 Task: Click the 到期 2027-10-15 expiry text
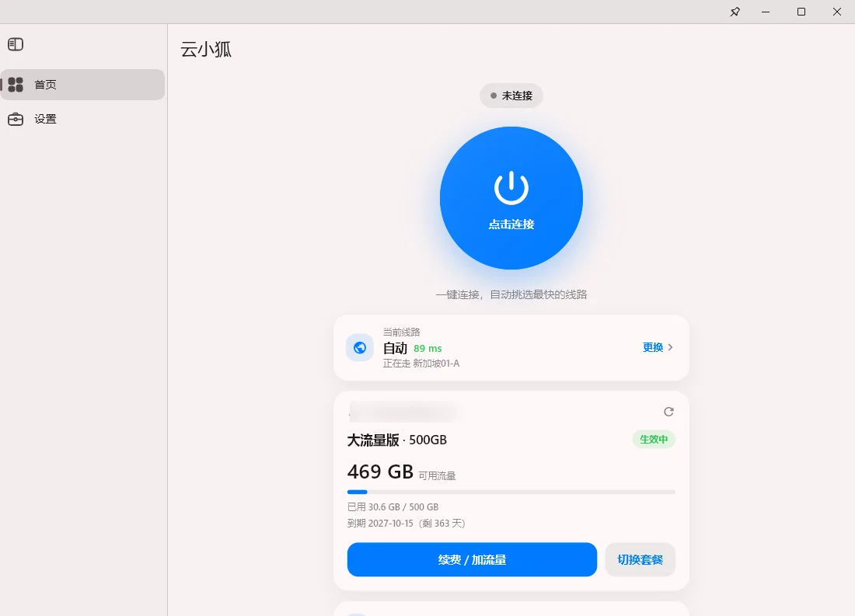coord(407,524)
